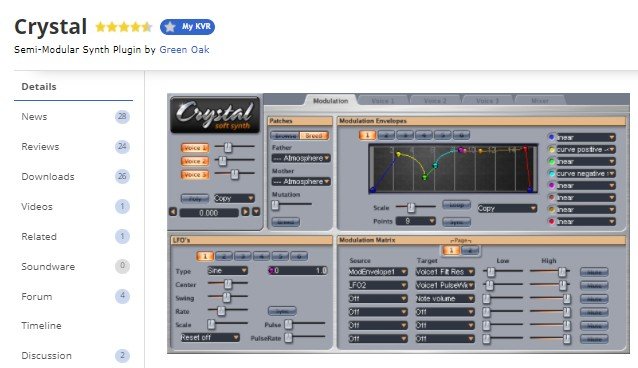Open the Reviews section in sidebar
Image resolution: width=638 pixels, height=368 pixels.
click(40, 147)
